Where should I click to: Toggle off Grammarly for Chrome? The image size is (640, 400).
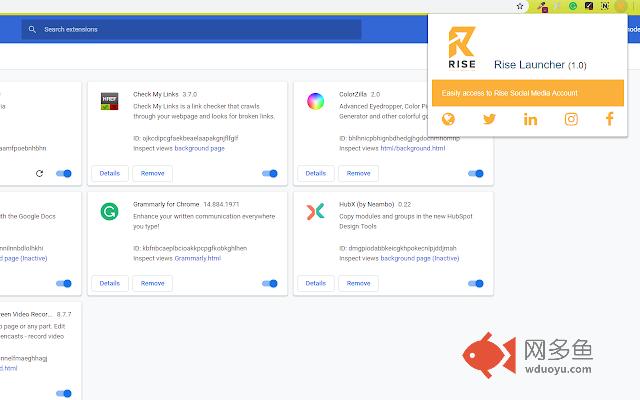pyautogui.click(x=270, y=283)
